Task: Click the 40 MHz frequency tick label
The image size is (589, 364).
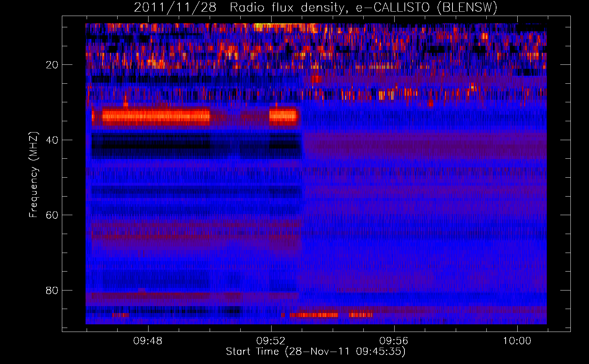Action: (x=52, y=140)
